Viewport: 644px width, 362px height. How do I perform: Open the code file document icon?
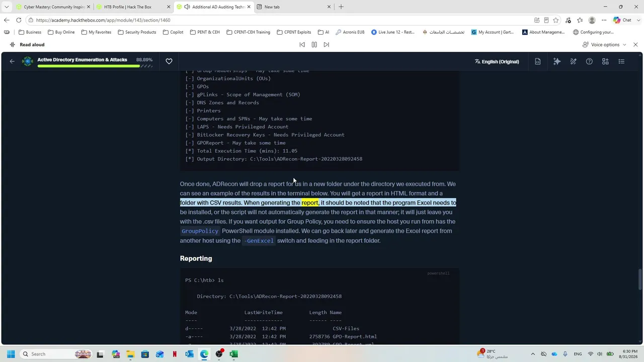coord(538,61)
